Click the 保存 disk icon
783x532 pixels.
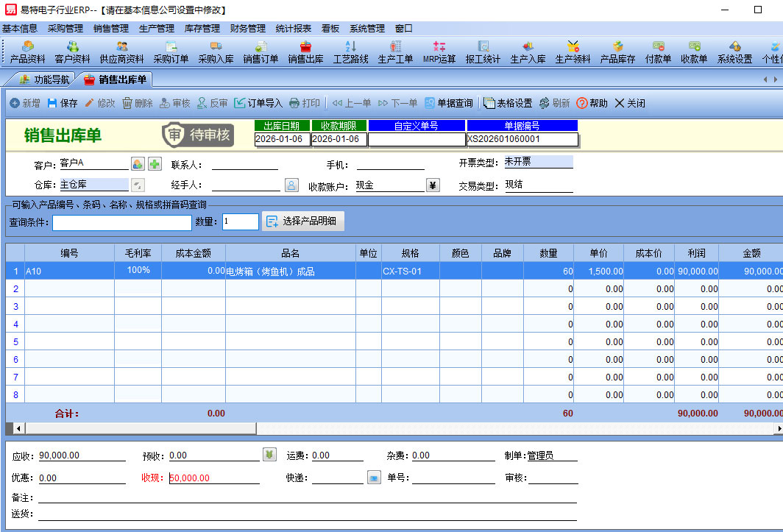pyautogui.click(x=52, y=103)
